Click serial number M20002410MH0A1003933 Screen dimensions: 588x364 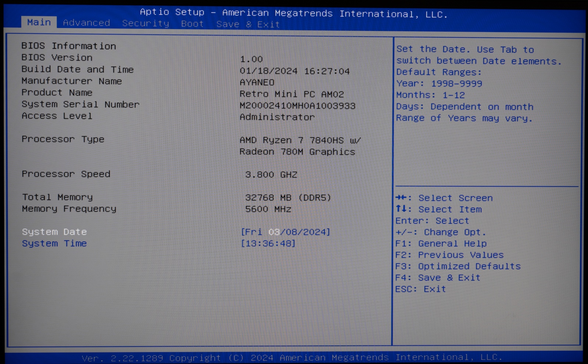tap(298, 106)
